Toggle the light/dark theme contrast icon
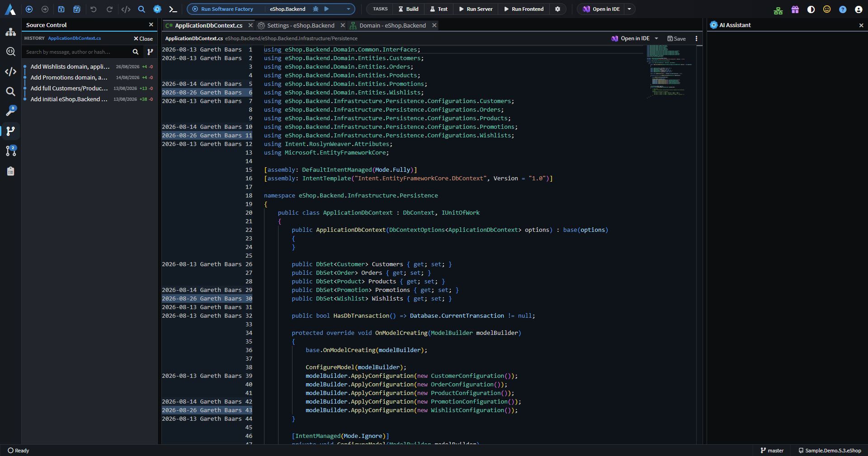The image size is (868, 456). click(x=811, y=9)
